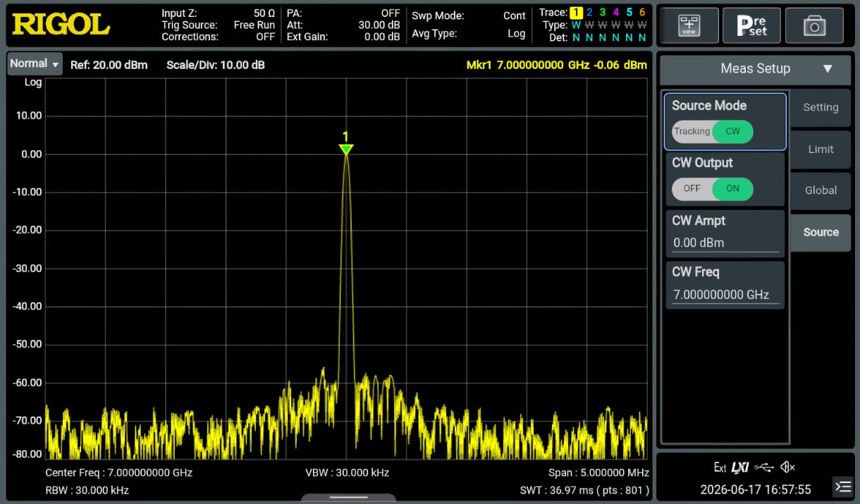Capture screen with the camera icon
Viewport: 860px width, 504px height.
tap(814, 26)
